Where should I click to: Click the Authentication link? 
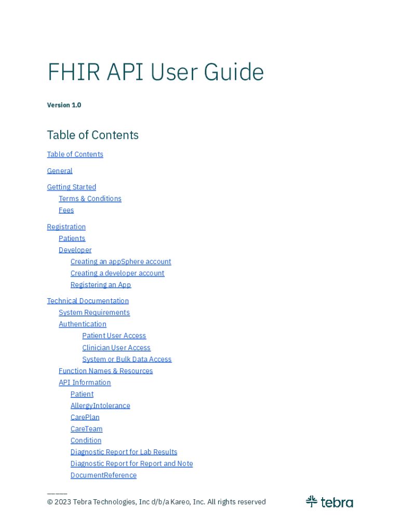(82, 324)
